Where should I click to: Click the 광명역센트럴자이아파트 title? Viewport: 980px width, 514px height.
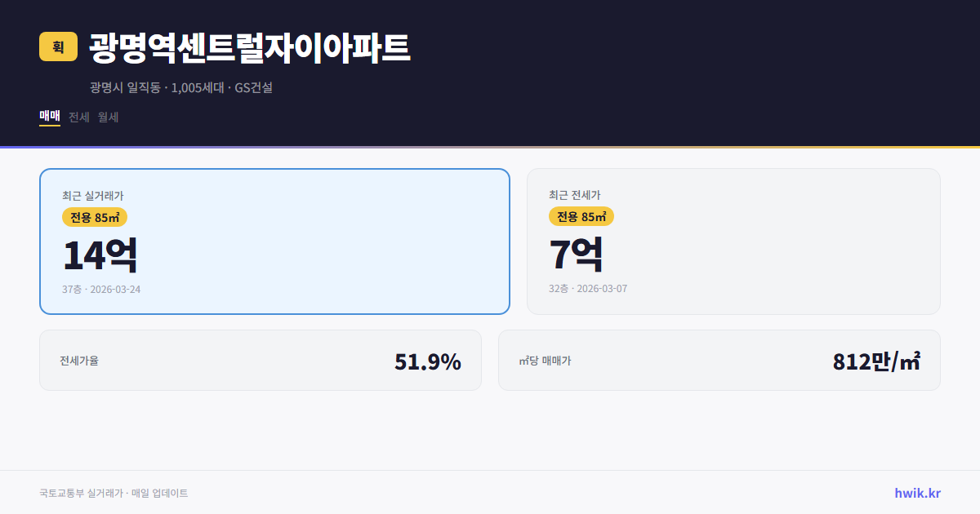(249, 47)
